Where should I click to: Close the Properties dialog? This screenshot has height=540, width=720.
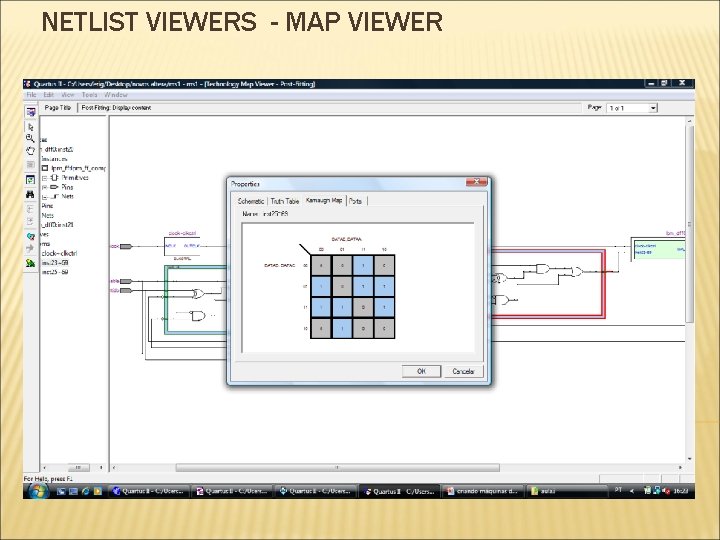click(x=477, y=182)
